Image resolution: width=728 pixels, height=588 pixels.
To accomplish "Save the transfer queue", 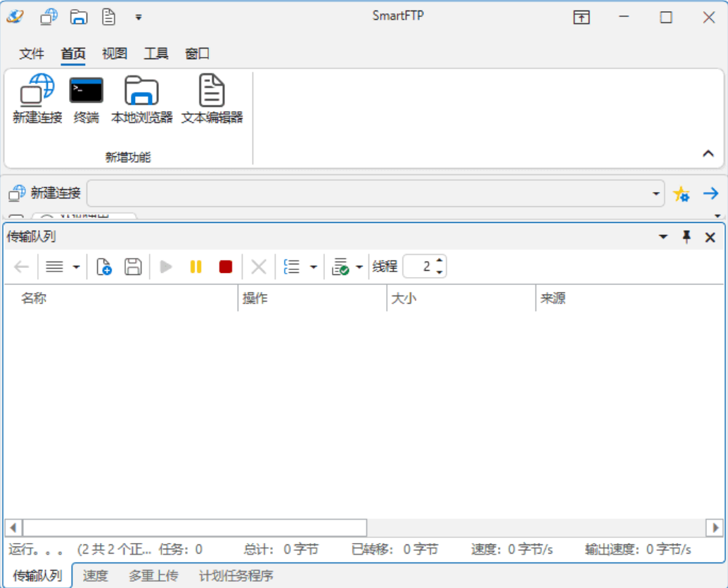I will click(x=132, y=266).
